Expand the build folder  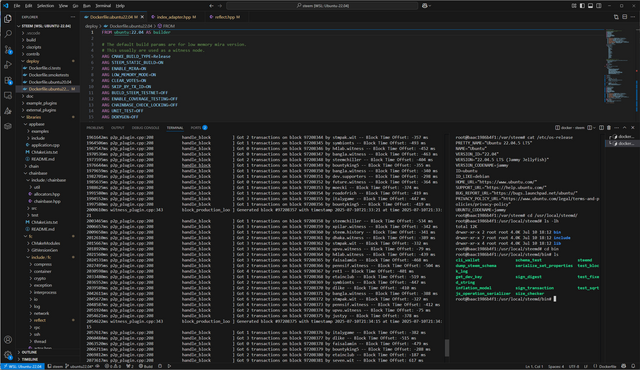(48, 40)
